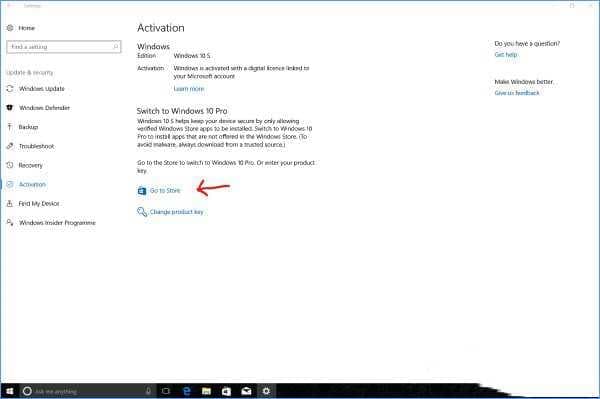Open Backup settings page

[28, 127]
